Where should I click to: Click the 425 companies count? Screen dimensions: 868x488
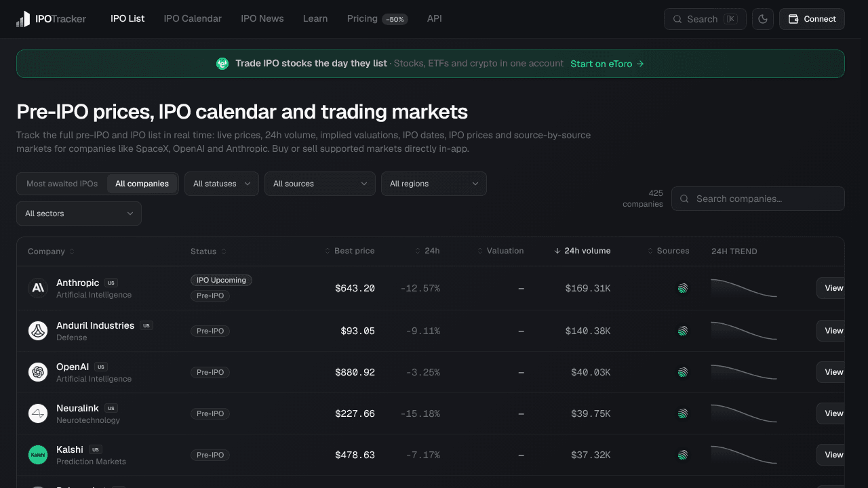(643, 199)
